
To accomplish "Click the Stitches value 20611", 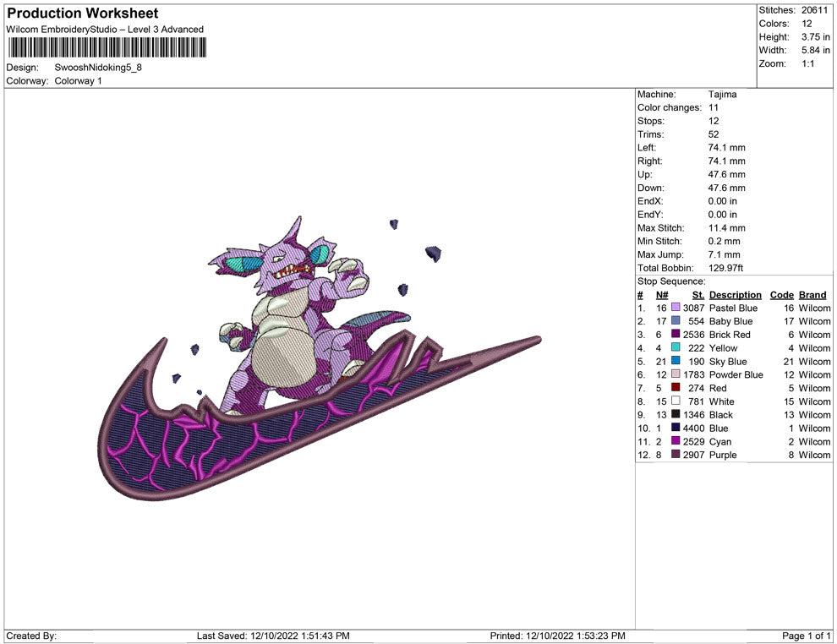I will point(814,10).
